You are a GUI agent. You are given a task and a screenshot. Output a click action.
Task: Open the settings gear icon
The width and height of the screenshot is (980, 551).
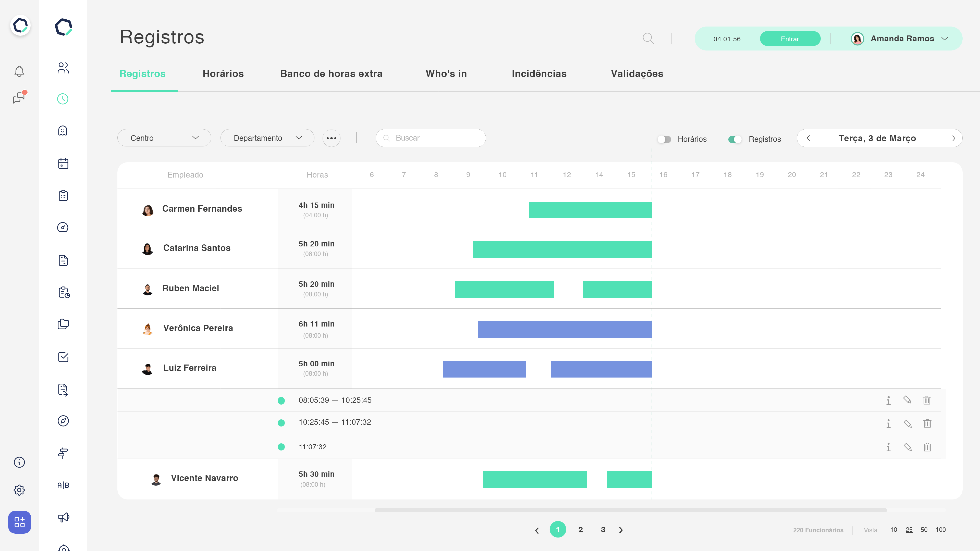tap(19, 490)
